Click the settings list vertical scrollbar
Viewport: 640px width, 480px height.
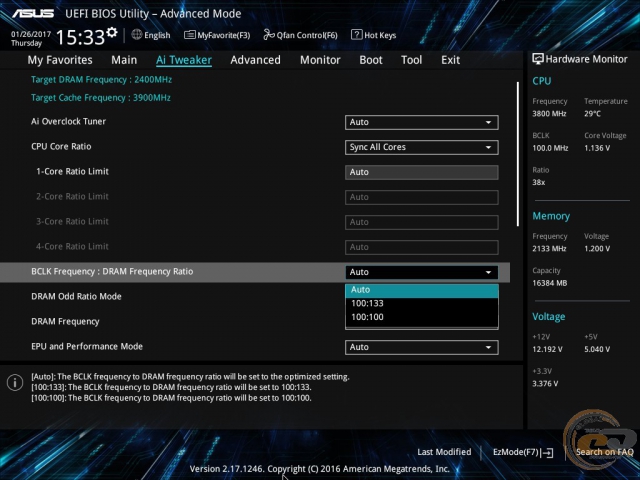tap(518, 154)
